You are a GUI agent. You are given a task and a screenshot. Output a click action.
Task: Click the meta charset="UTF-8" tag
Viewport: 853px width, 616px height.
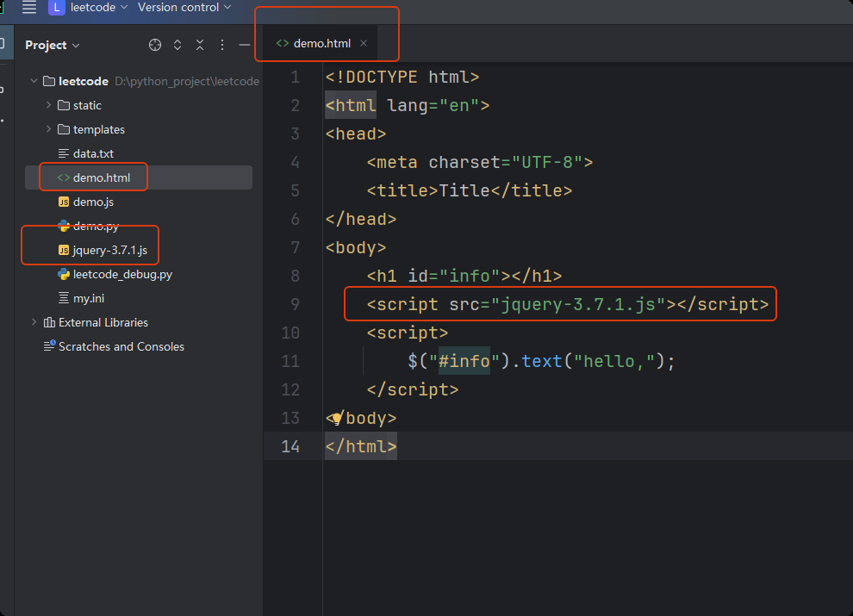(479, 162)
